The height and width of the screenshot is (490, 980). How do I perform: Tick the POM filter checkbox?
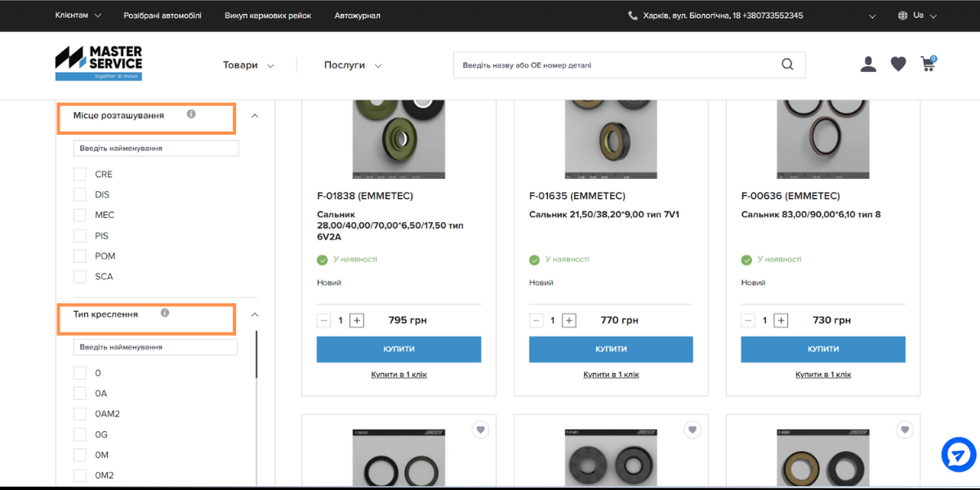(x=80, y=256)
